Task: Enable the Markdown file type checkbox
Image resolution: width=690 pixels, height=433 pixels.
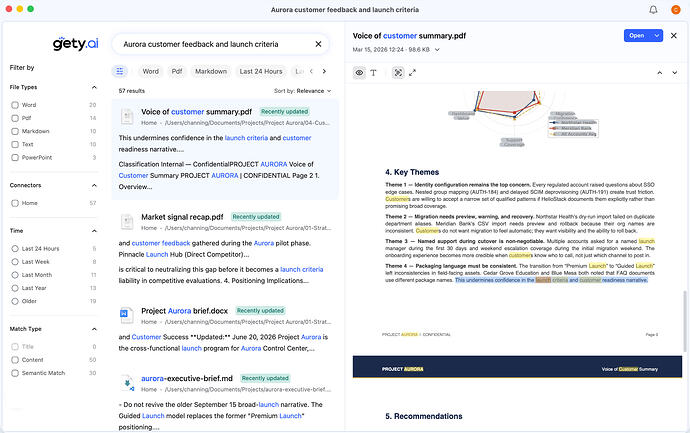Action: click(15, 131)
